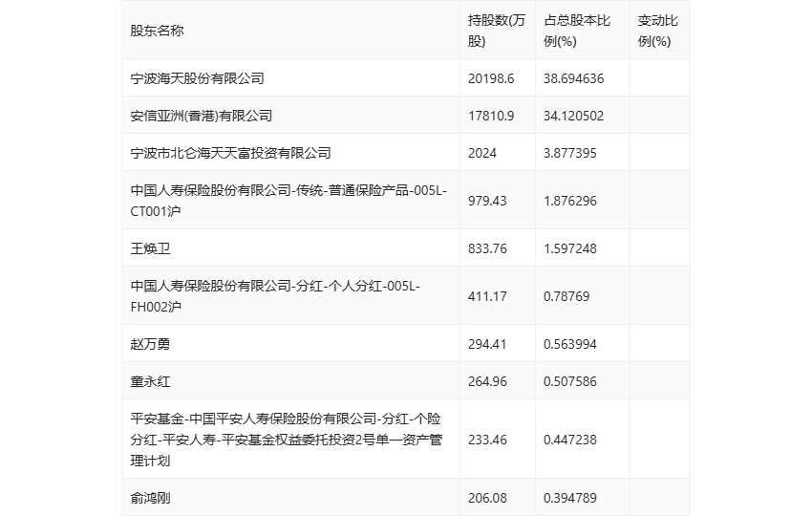The width and height of the screenshot is (812, 516).
Task: Select 中国人寿 传统-普通保险产品 shareholder name
Action: 288,201
